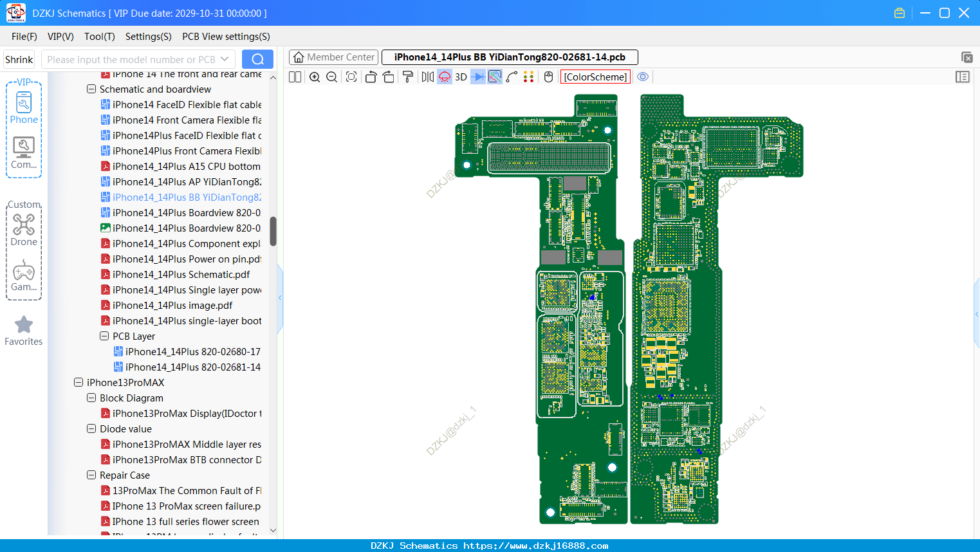Image resolution: width=980 pixels, height=552 pixels.
Task: Collapse the Diode value node
Action: coord(91,429)
